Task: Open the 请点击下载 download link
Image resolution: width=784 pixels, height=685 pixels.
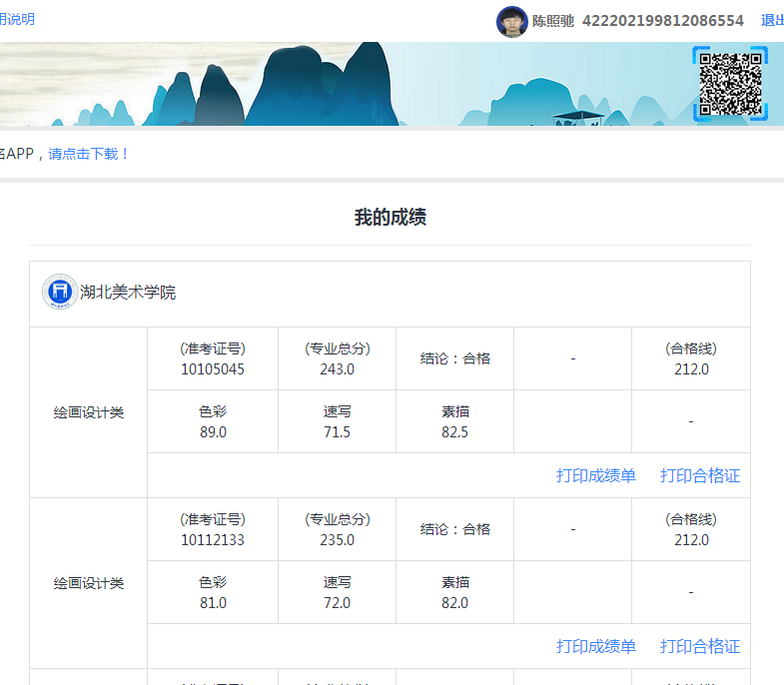Action: coord(89,154)
